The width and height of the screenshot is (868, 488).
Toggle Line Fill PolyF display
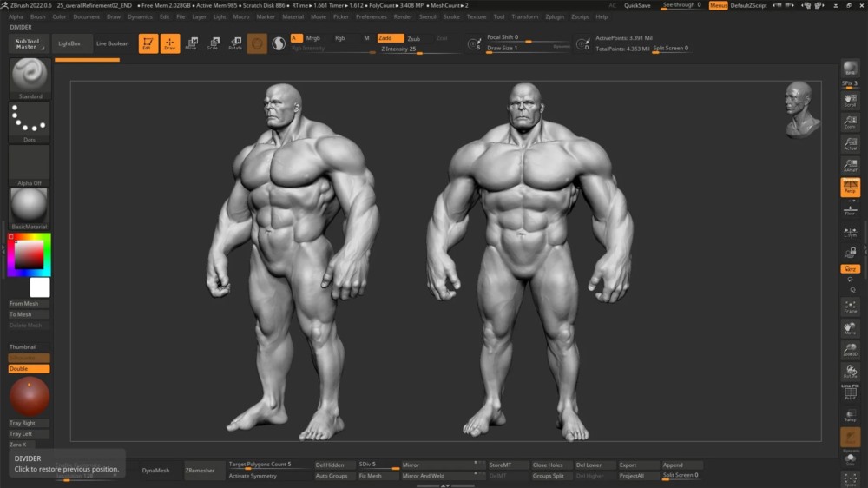click(851, 392)
